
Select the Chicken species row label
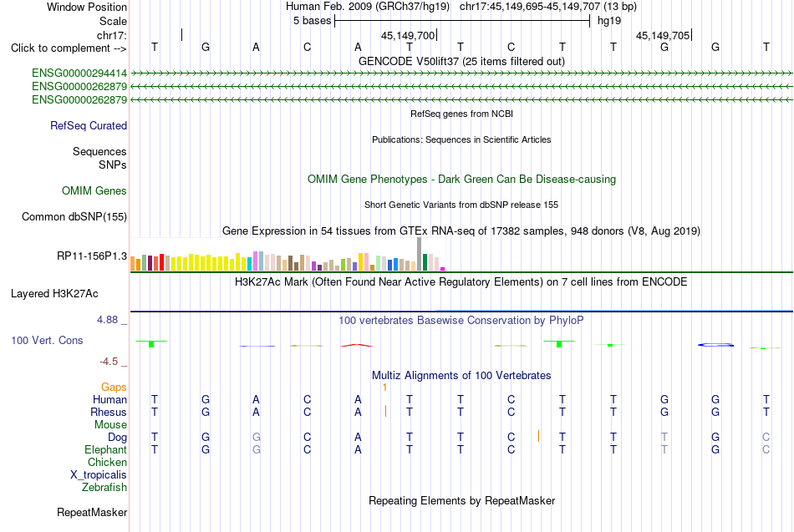pyautogui.click(x=107, y=462)
